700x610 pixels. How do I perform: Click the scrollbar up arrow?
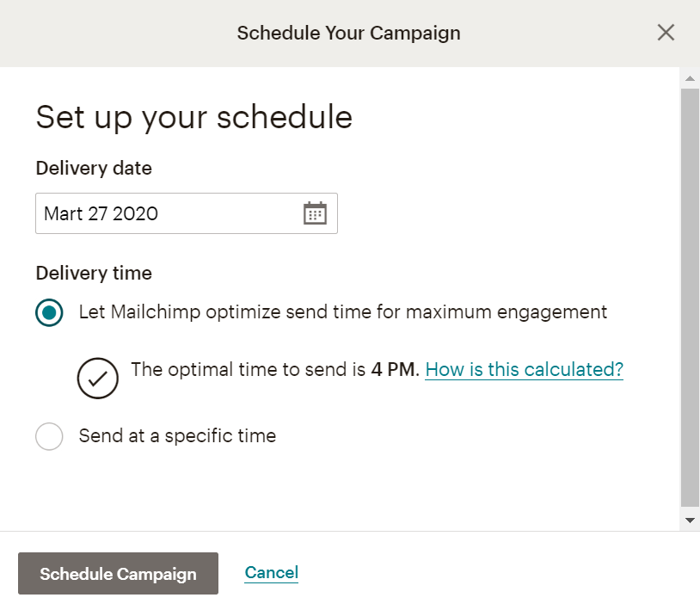(690, 79)
